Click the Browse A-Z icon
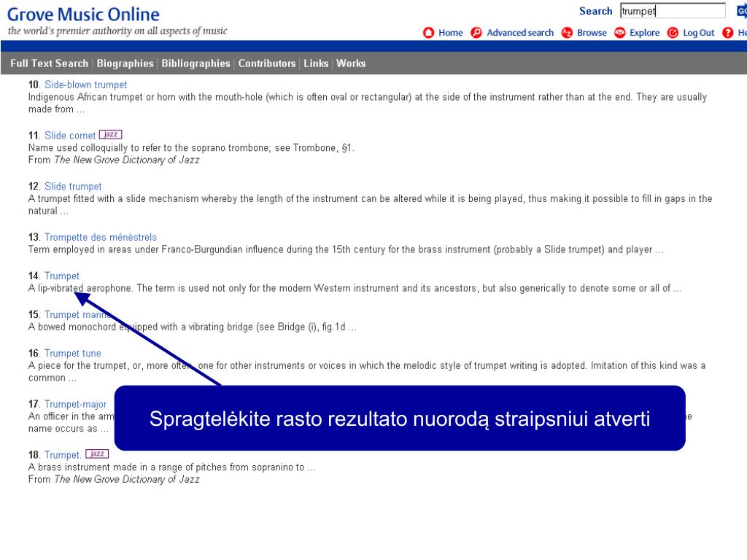 point(567,33)
